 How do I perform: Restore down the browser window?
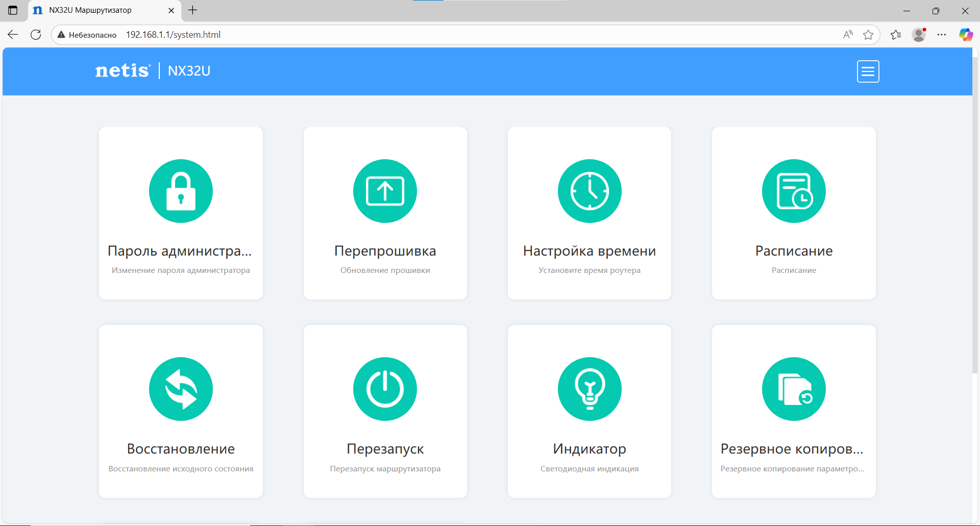936,10
